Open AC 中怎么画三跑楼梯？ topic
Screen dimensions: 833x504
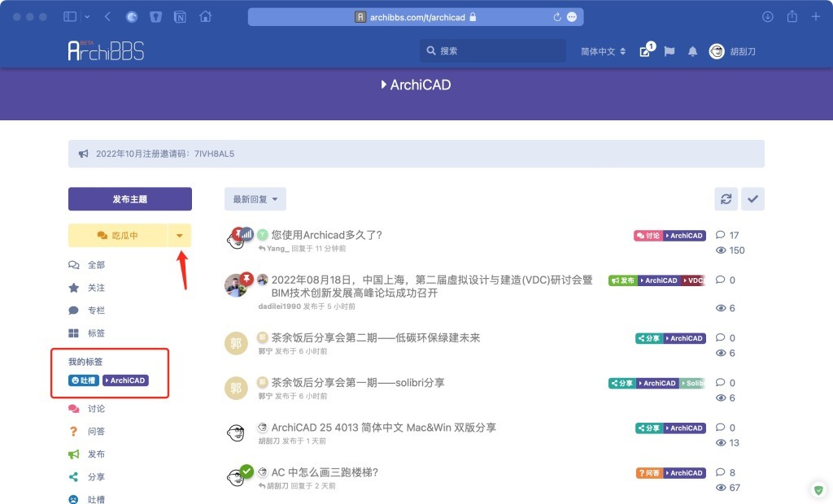click(325, 472)
